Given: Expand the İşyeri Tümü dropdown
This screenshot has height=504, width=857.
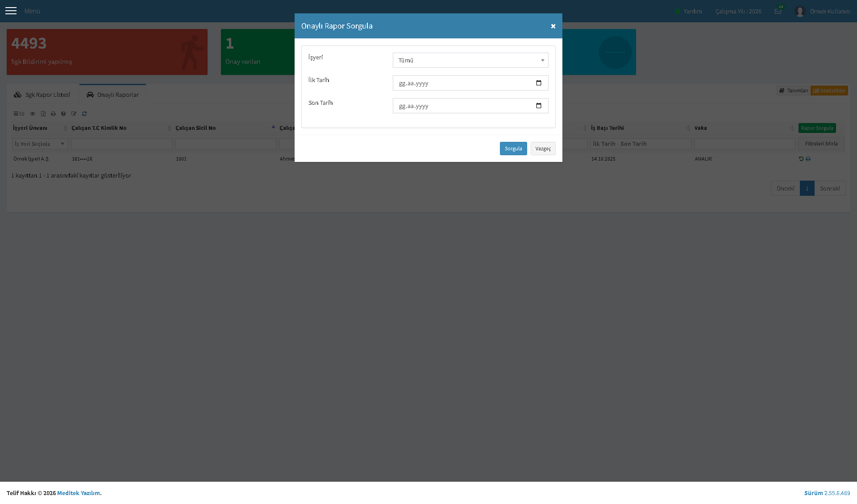Looking at the screenshot, I should (470, 60).
